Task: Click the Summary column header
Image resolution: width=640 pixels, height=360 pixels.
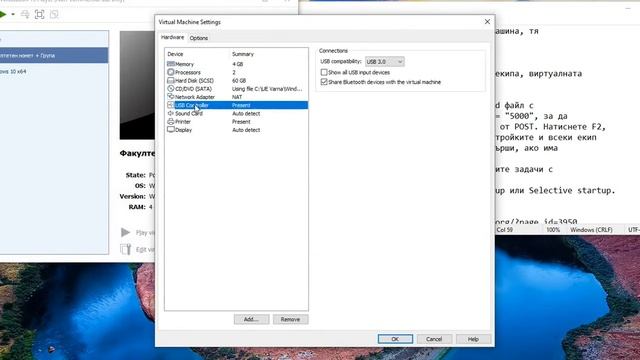Action: 243,54
